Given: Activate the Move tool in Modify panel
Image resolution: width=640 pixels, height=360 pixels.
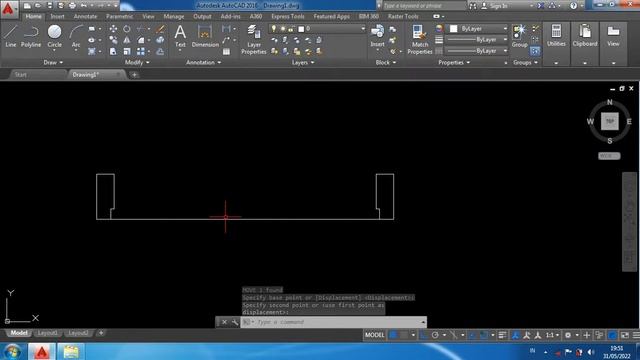Looking at the screenshot, I should coord(113,29).
